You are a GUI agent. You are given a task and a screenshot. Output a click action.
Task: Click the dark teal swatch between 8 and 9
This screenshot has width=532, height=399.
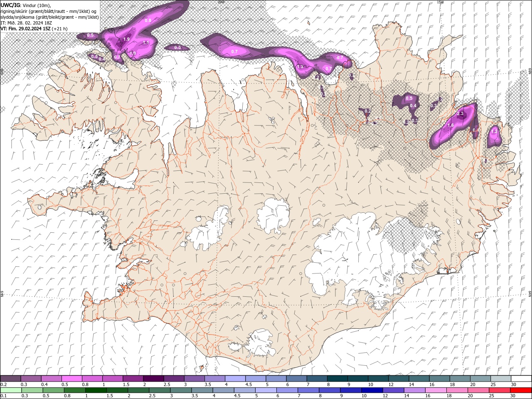tap(337, 379)
